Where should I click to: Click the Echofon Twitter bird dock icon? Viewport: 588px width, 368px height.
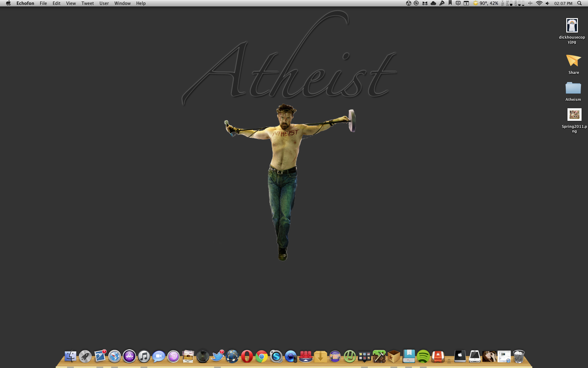[x=218, y=357]
